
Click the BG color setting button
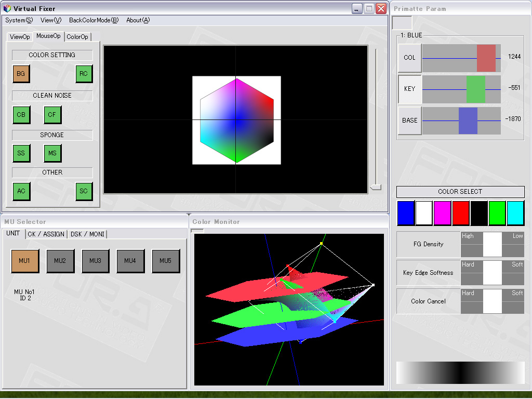pyautogui.click(x=21, y=74)
